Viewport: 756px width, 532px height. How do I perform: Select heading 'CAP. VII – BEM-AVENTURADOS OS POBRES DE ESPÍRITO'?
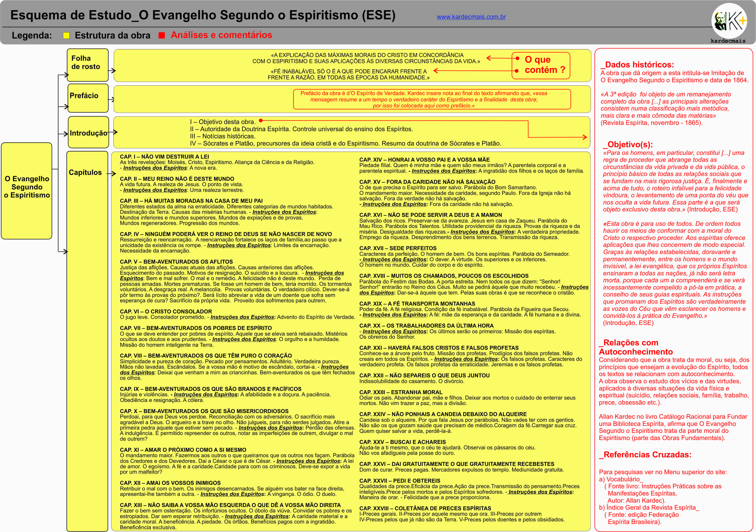coord(196,328)
